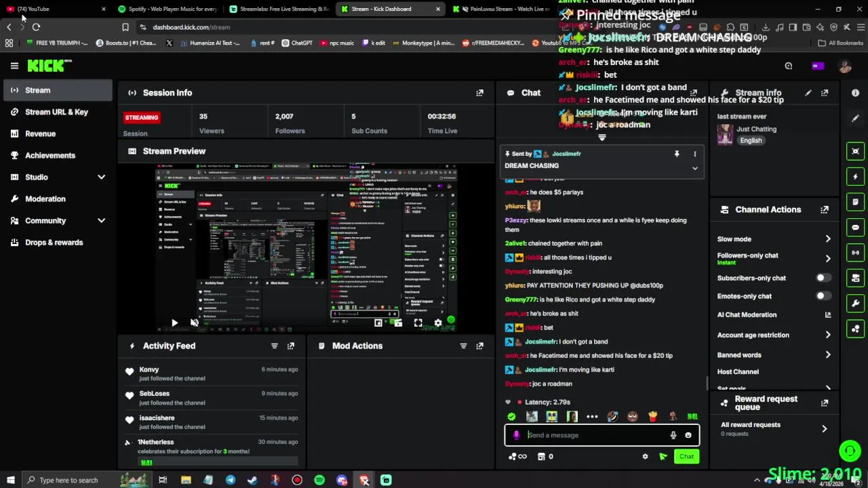Toggle lightning activity widget in right sidebar
Image resolution: width=868 pixels, height=488 pixels.
[856, 176]
